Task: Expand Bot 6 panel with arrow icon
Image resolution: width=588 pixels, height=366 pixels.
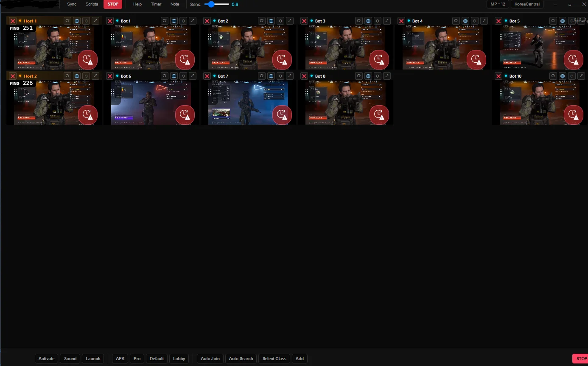Action: (193, 75)
